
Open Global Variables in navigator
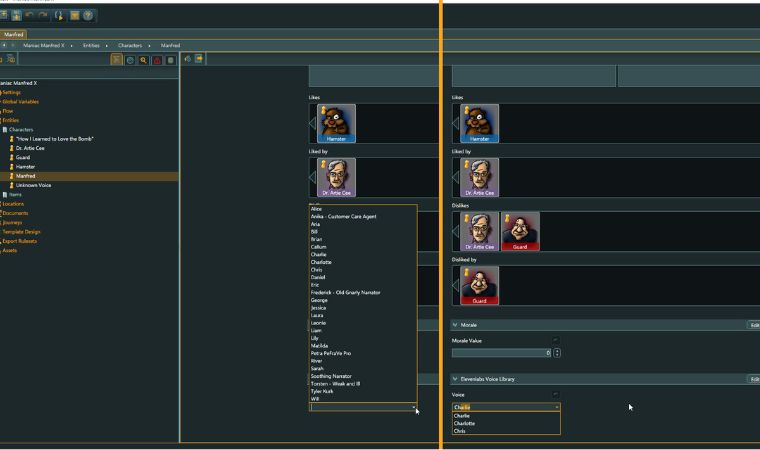click(20, 102)
